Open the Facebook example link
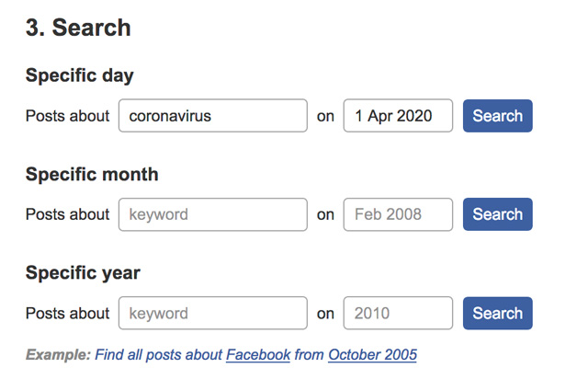This screenshot has width=588, height=379. [258, 354]
